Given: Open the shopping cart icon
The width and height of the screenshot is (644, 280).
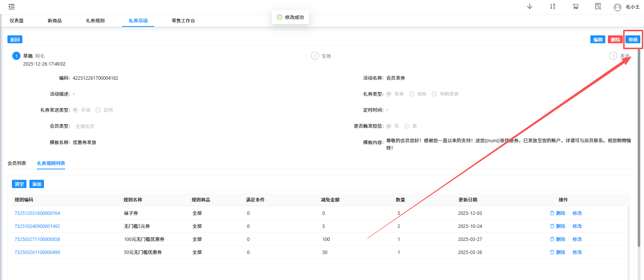Looking at the screenshot, I should (x=576, y=6).
